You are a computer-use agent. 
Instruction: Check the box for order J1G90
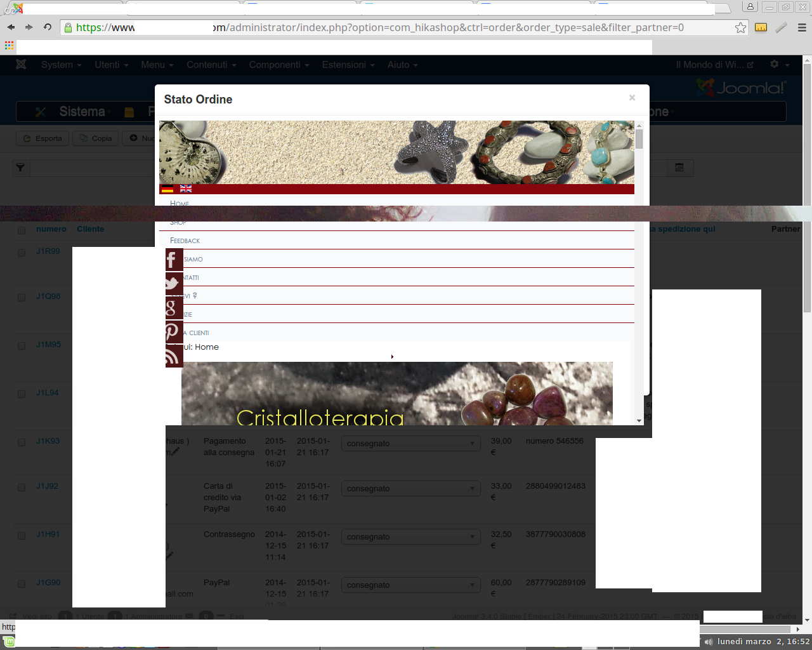point(22,584)
